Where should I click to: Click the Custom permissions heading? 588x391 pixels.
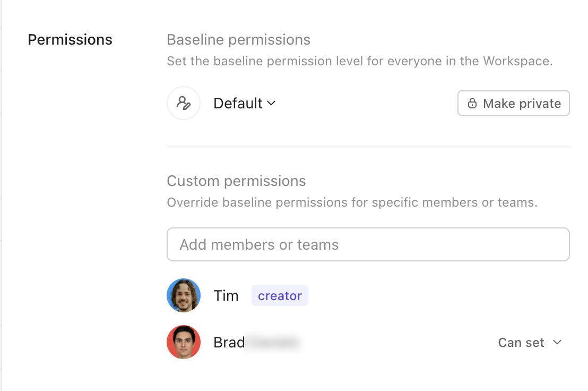(236, 181)
